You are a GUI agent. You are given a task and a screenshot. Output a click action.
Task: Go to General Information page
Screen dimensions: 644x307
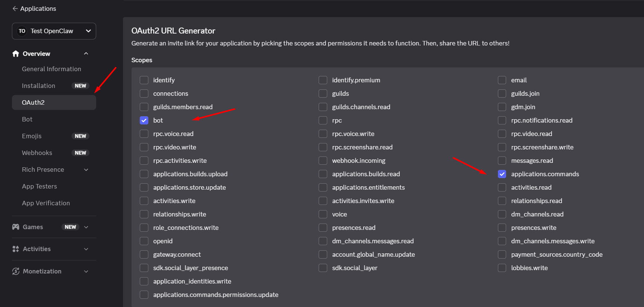tap(51, 69)
